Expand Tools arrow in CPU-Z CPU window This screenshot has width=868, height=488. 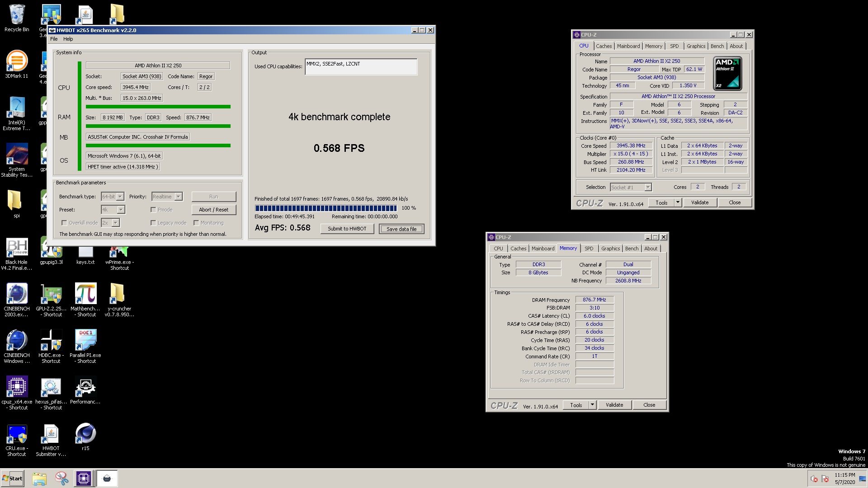point(678,202)
